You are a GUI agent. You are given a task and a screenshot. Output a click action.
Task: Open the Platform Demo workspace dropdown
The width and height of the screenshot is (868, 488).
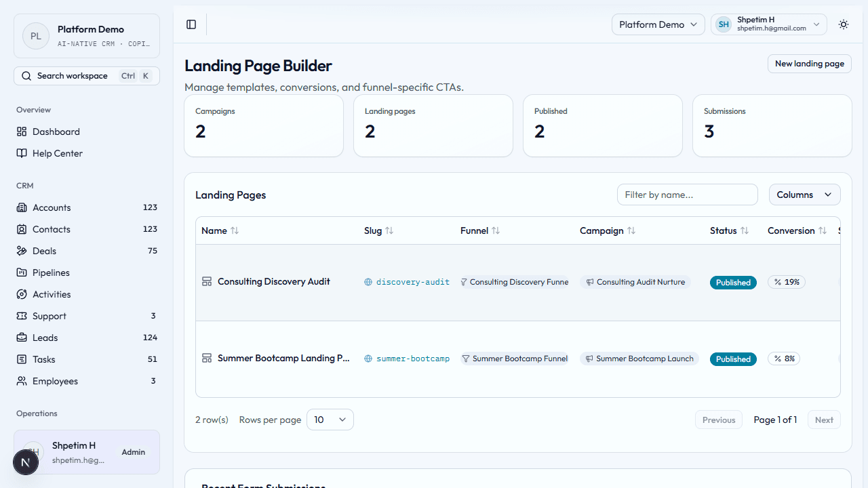click(x=658, y=24)
